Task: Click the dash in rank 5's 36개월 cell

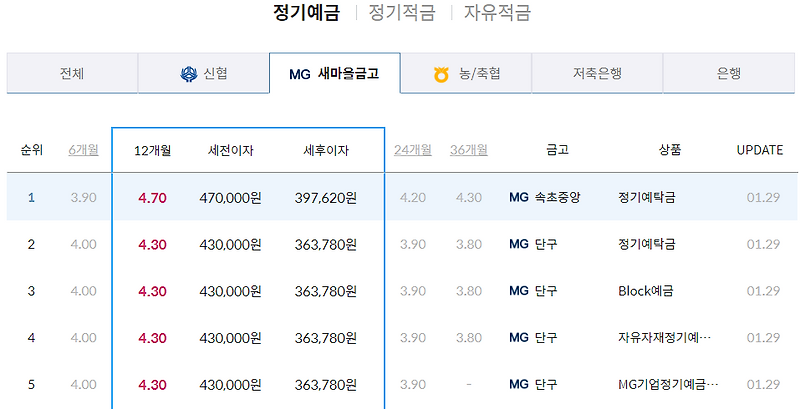Action: click(469, 385)
